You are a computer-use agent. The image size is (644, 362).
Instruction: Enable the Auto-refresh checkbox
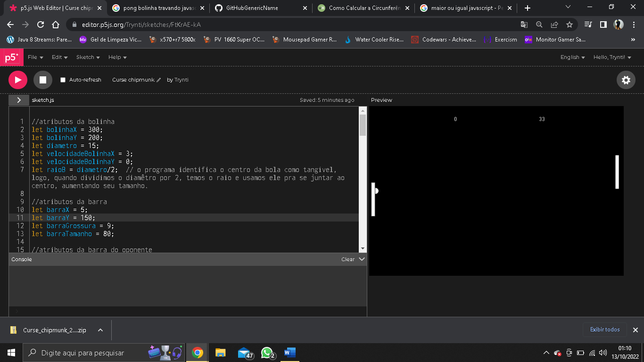point(63,80)
